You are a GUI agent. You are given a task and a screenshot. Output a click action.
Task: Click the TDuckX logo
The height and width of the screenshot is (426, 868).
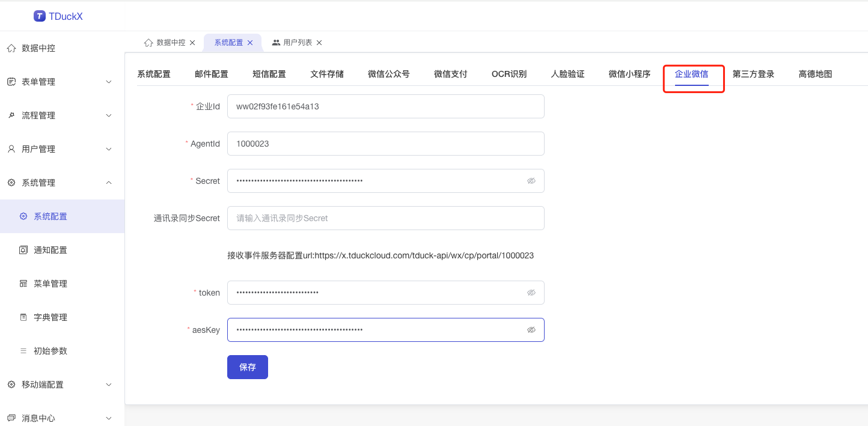tap(58, 16)
